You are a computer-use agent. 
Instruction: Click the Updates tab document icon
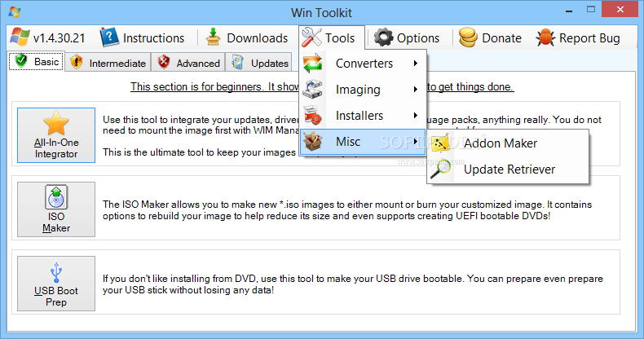237,62
